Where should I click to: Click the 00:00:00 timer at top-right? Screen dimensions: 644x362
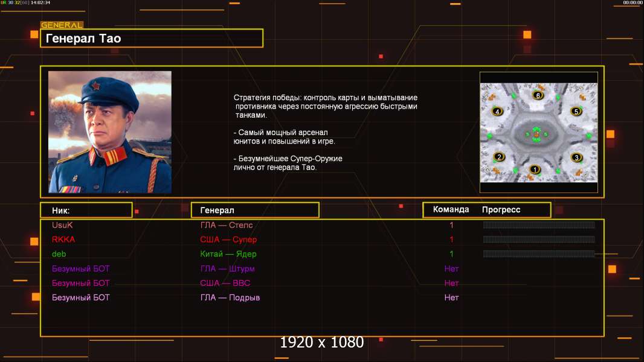point(633,2)
